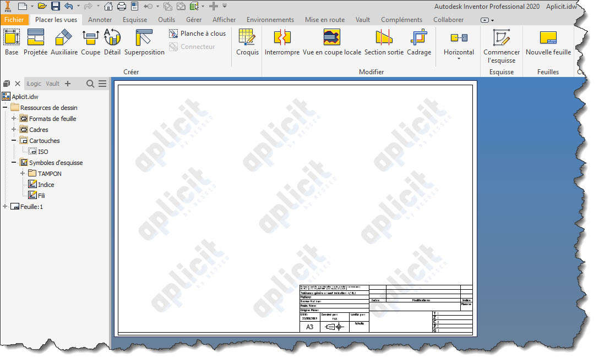Open the Fichier menu
The image size is (599, 364).
point(14,19)
